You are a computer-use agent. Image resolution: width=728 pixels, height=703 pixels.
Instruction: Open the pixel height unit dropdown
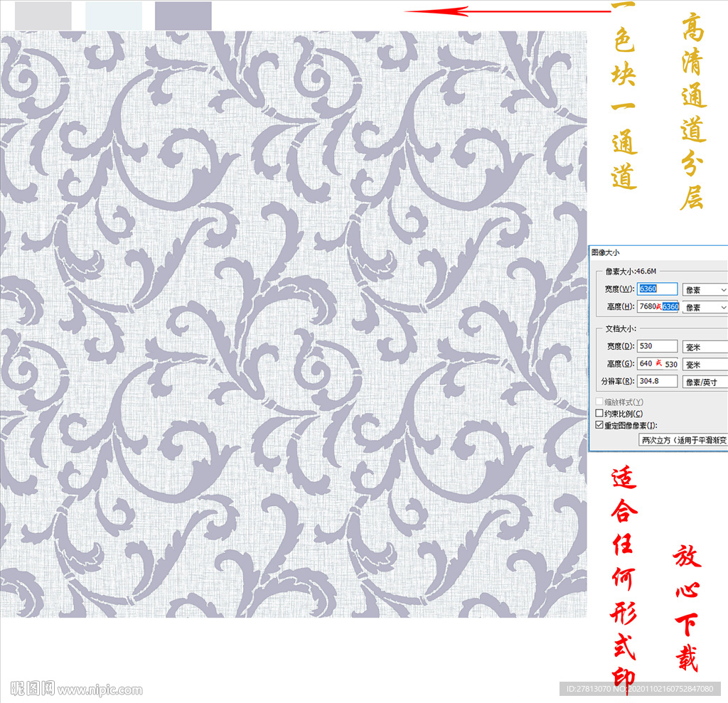coord(705,307)
